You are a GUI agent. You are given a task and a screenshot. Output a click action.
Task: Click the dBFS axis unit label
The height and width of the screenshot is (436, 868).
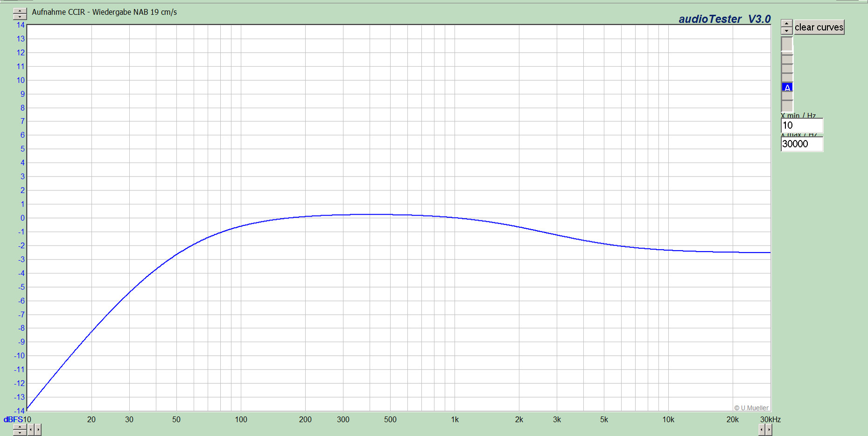pyautogui.click(x=13, y=419)
